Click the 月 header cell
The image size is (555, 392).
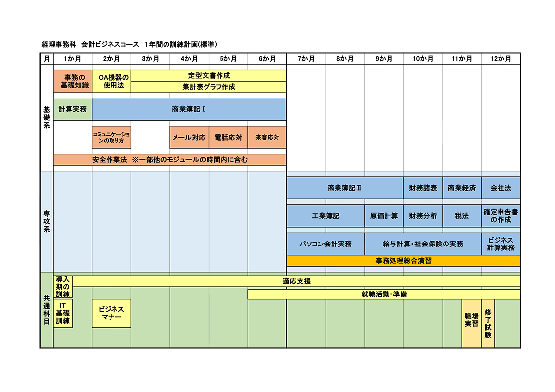pos(47,59)
